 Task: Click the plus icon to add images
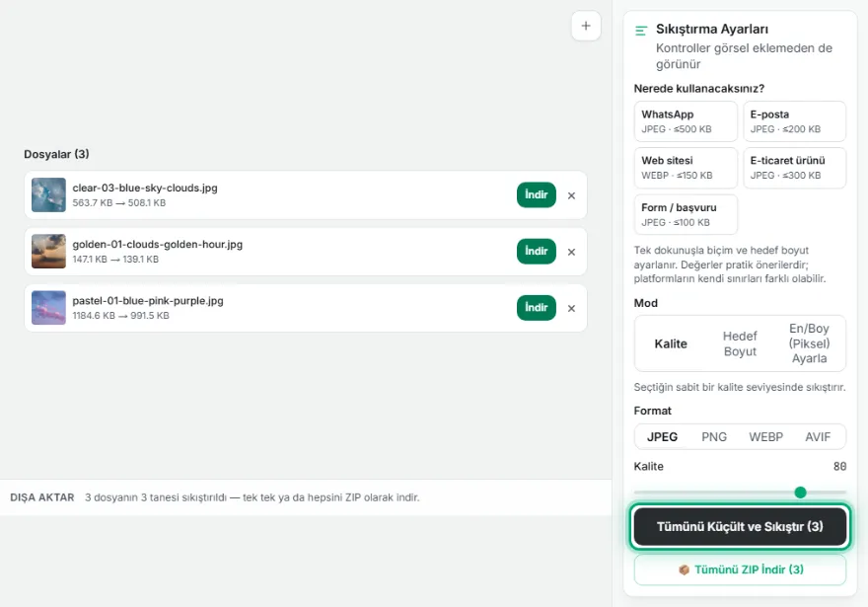(586, 26)
